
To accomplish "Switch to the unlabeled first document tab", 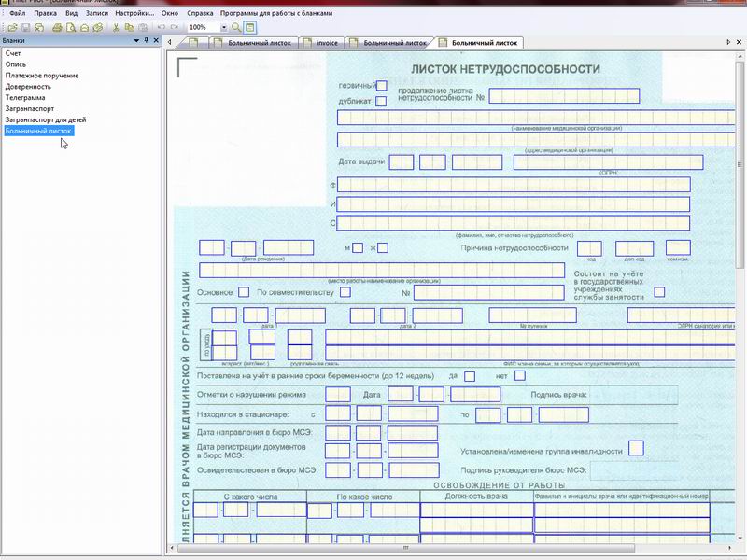I will click(193, 43).
